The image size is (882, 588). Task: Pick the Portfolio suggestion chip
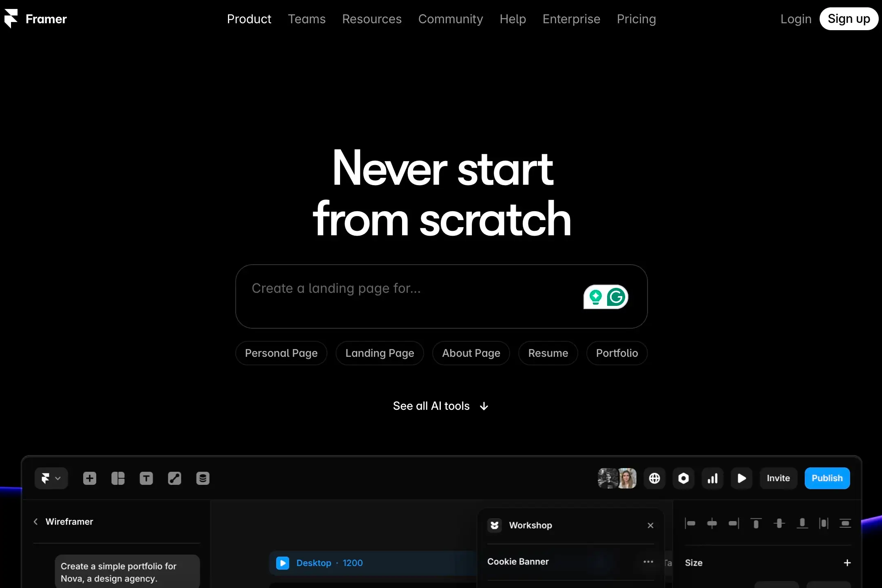(617, 353)
